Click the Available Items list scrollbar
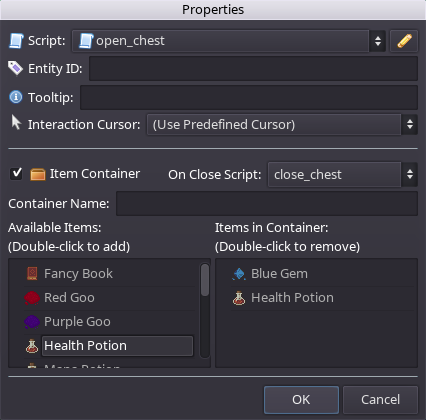 (205, 310)
